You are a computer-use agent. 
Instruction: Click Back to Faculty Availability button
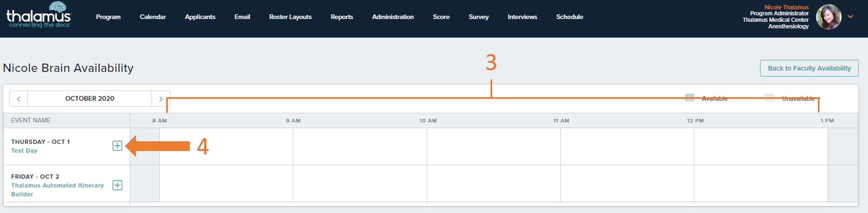tap(809, 68)
